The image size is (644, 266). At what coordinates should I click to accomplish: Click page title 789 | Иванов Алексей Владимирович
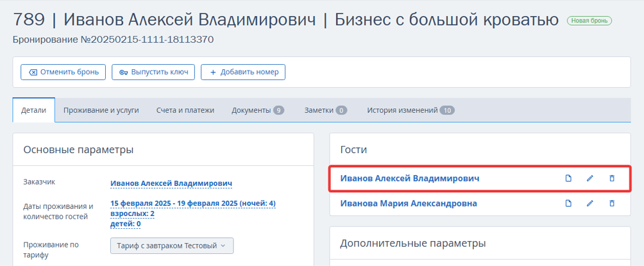(x=164, y=20)
